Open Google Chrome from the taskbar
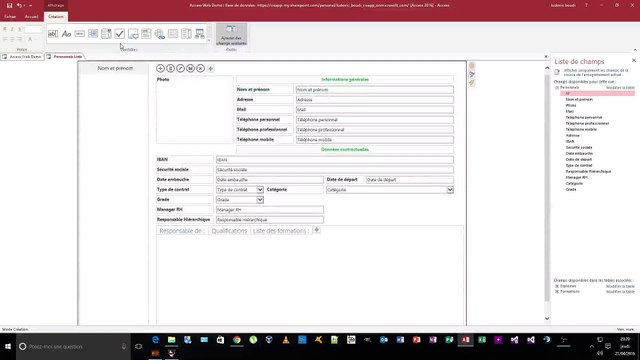Viewport: 640px width, 360px height. click(x=237, y=340)
